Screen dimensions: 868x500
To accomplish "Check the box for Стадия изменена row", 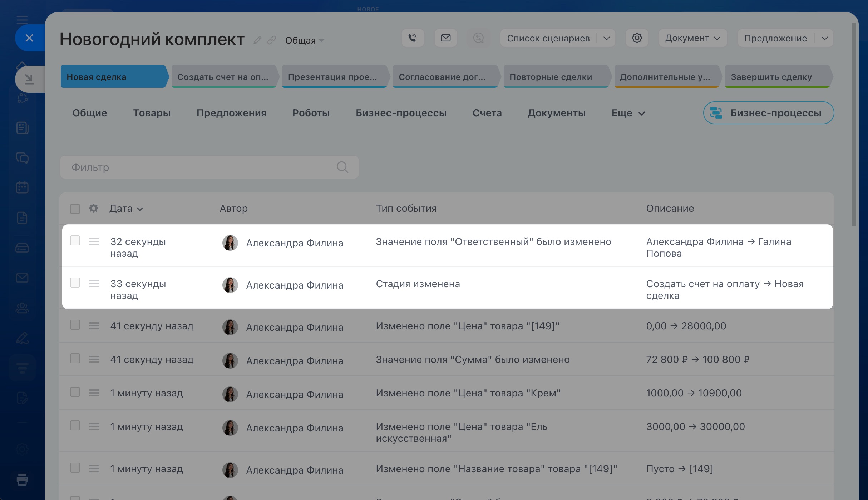I will [x=75, y=283].
